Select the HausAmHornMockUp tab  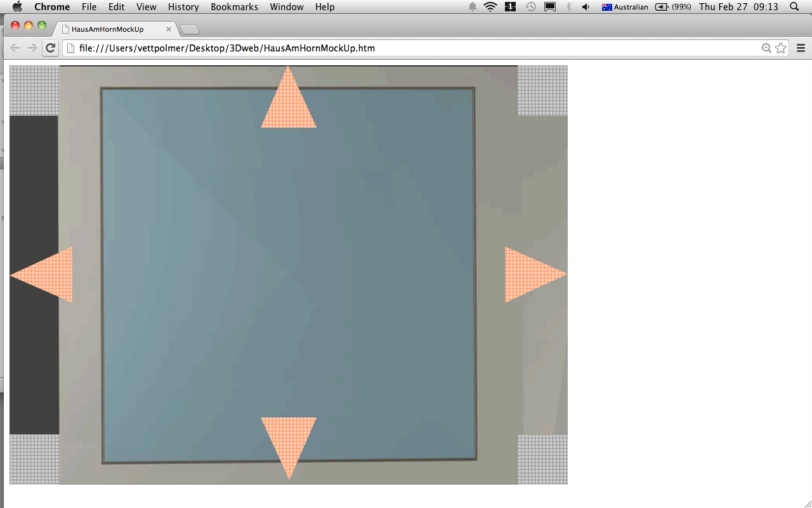108,29
